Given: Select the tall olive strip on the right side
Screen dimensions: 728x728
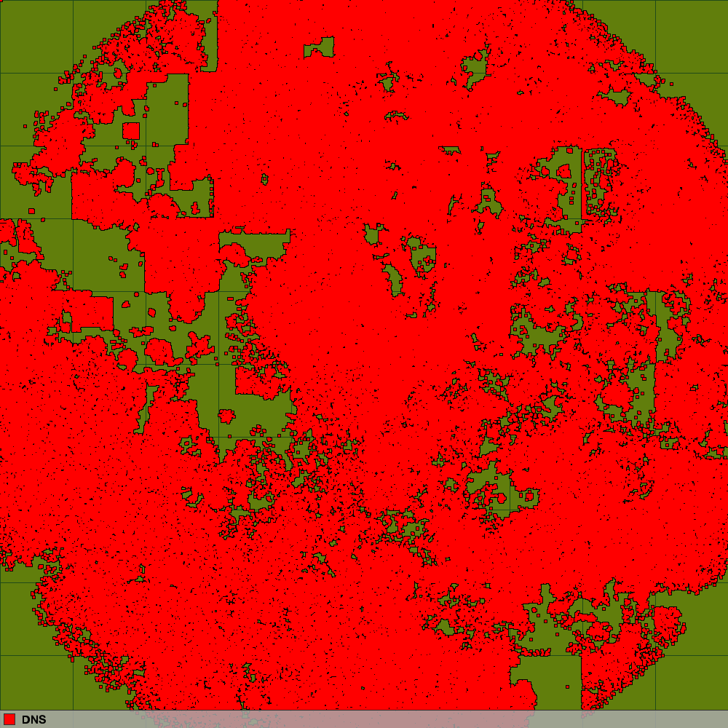Looking at the screenshot, I should pos(662,328).
